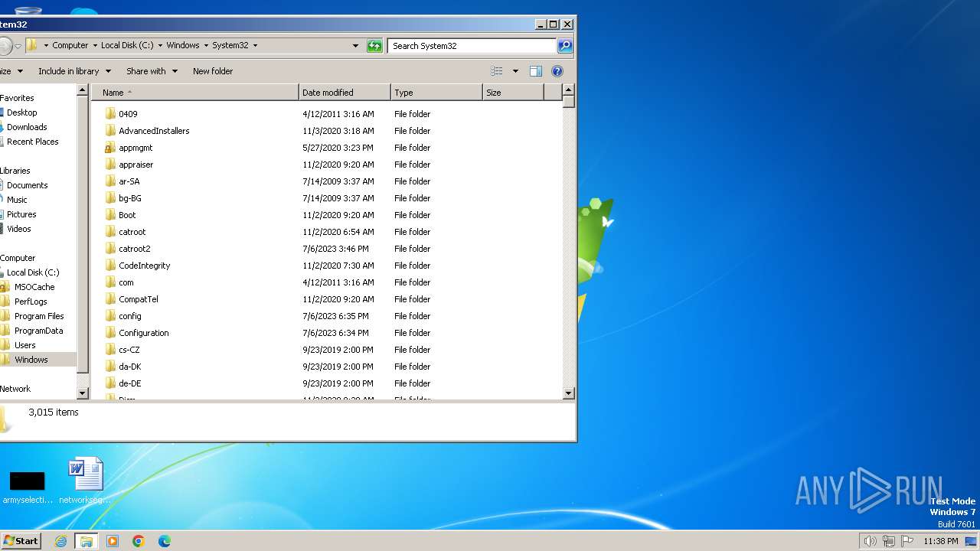The width and height of the screenshot is (980, 551).
Task: Click the volume speaker tray icon
Action: point(870,541)
